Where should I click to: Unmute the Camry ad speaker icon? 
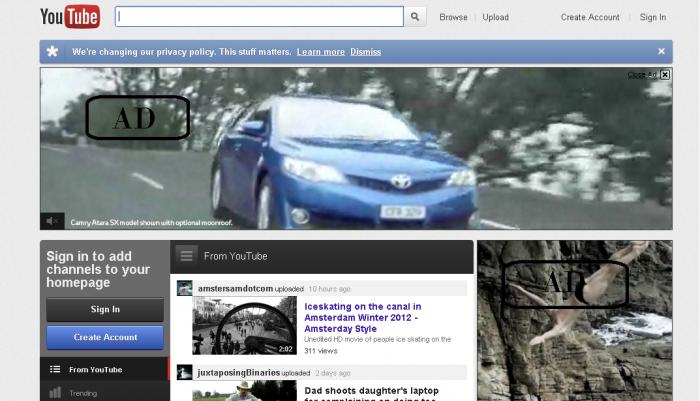tap(52, 221)
